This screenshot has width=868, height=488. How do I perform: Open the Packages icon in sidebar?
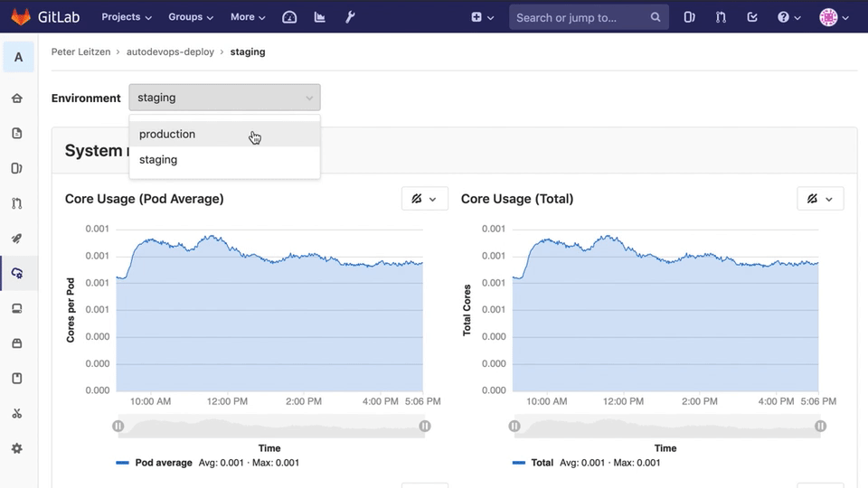pos(17,343)
